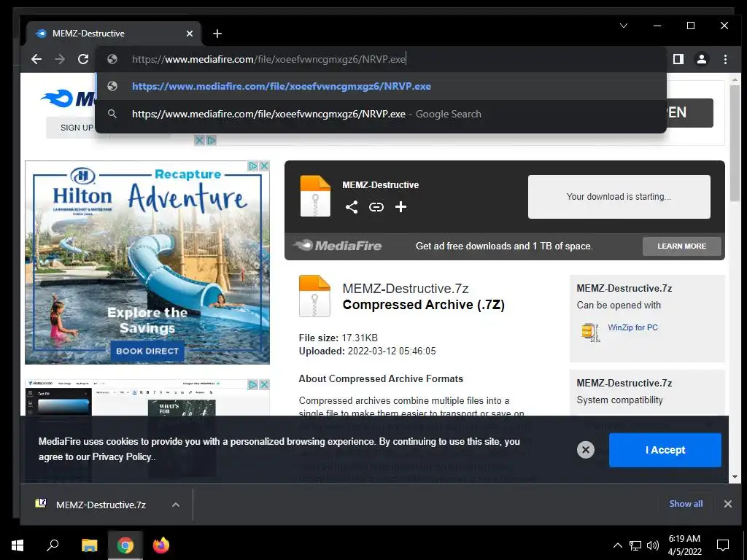This screenshot has height=560, width=747.
Task: Click into the address bar URL field
Action: [x=381, y=59]
